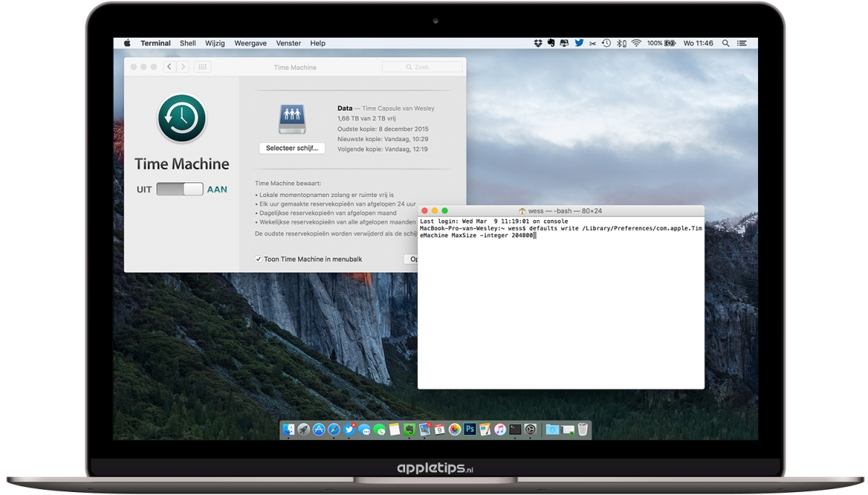Show all preferences grid button
The height and width of the screenshot is (495, 868).
click(203, 67)
